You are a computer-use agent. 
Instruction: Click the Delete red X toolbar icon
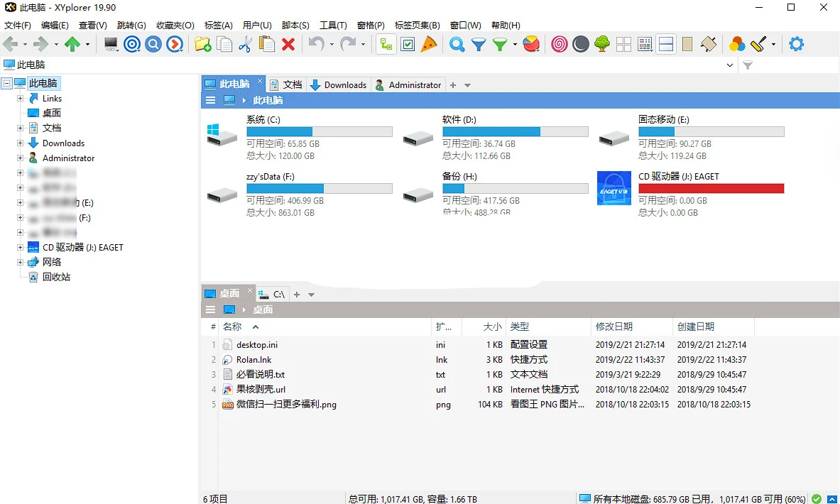pos(287,44)
